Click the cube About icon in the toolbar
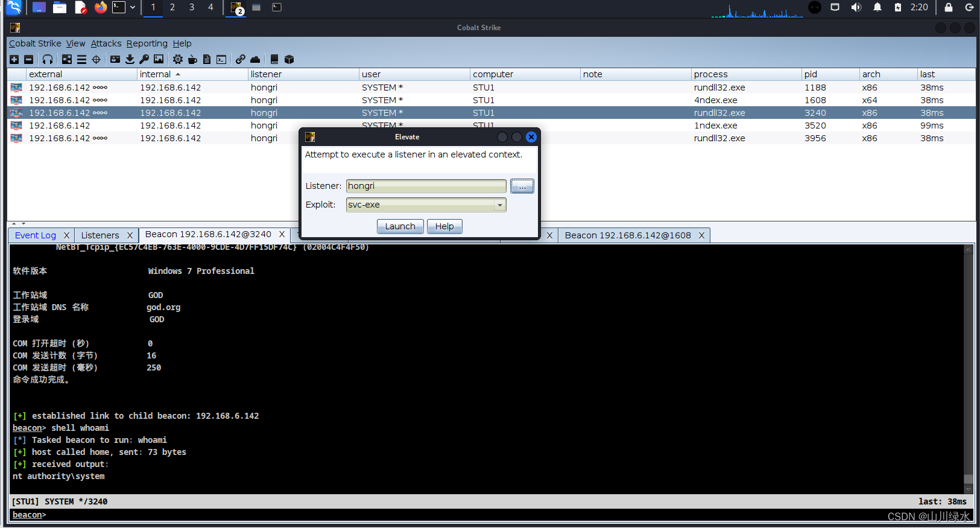Viewport: 980px width, 528px height. click(x=289, y=59)
